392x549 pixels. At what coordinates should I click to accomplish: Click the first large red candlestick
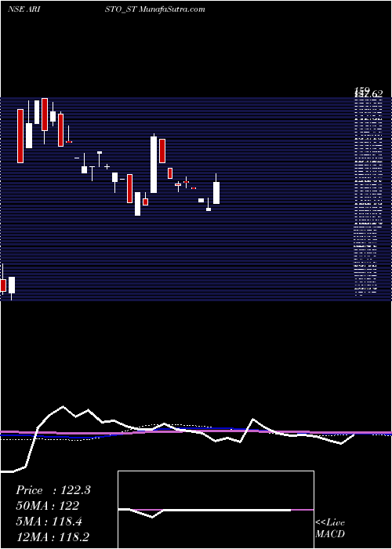[20, 136]
